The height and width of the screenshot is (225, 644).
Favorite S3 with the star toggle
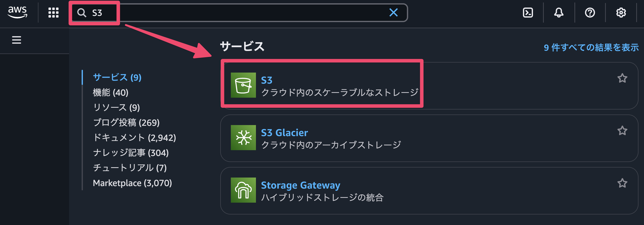[x=622, y=78]
